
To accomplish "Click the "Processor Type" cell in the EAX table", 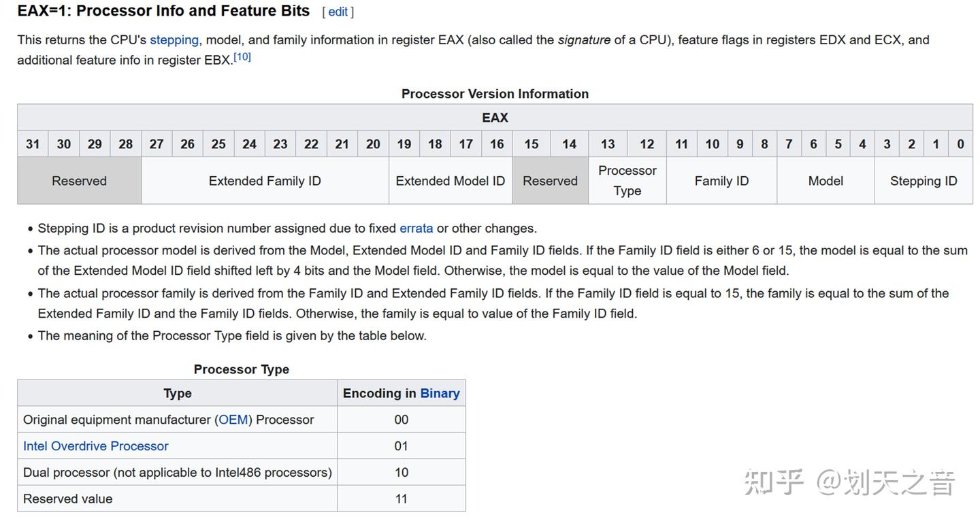I will [627, 181].
